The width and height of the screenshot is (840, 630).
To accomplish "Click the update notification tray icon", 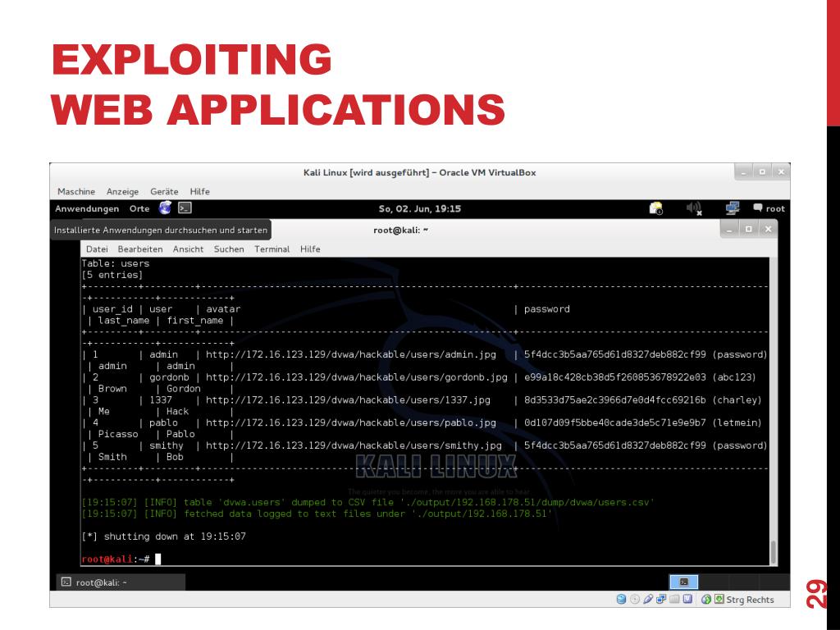I will (x=655, y=208).
